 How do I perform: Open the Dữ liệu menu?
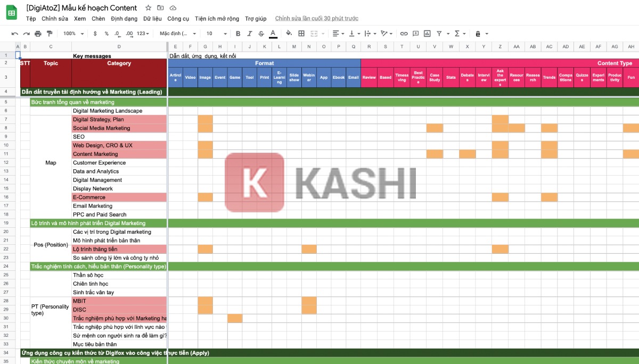pyautogui.click(x=152, y=19)
